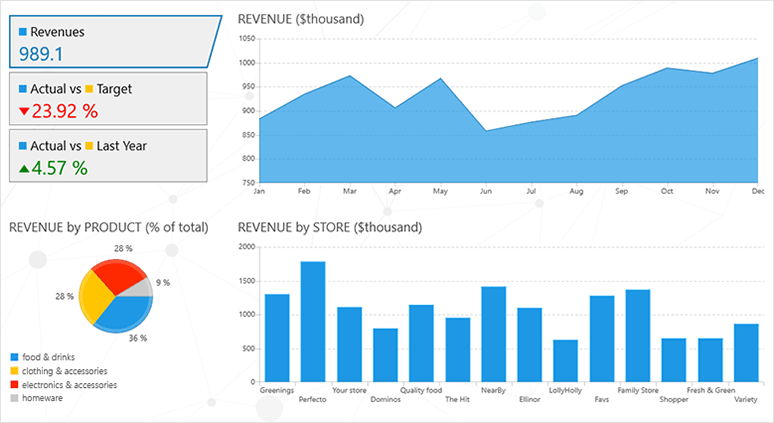Select the Actual vs Target card
774x423 pixels.
coord(108,99)
